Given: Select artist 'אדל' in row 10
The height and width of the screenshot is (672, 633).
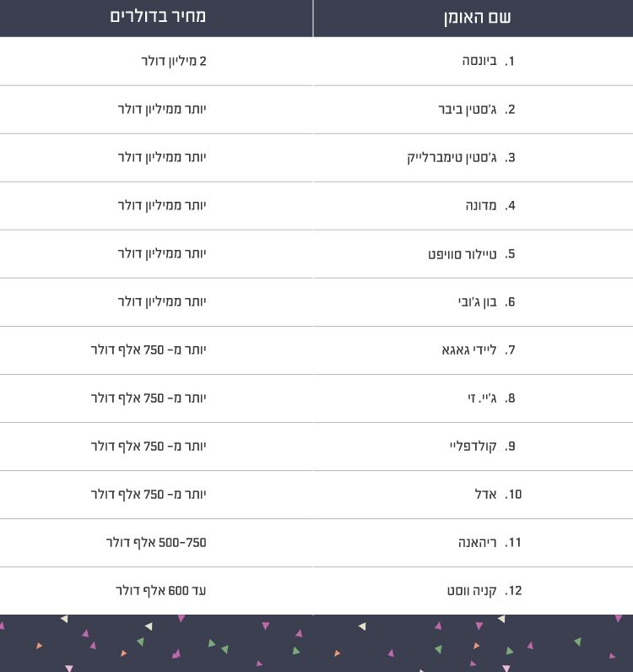Looking at the screenshot, I should [x=485, y=495].
